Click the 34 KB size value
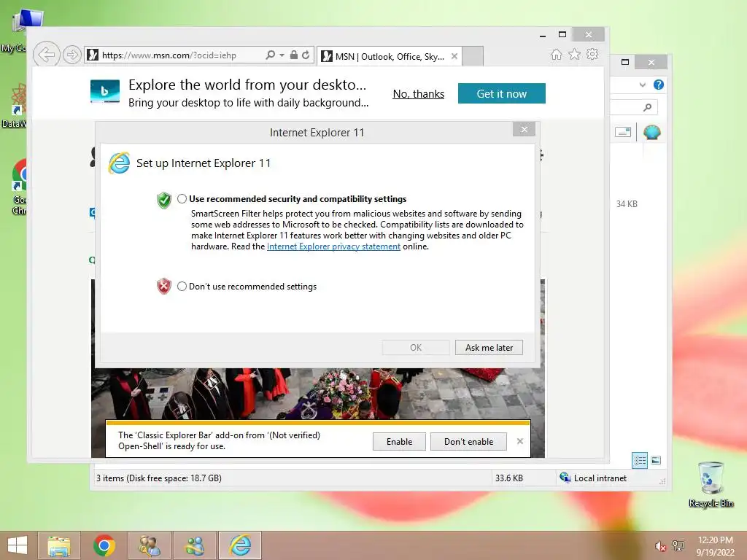 click(x=627, y=204)
